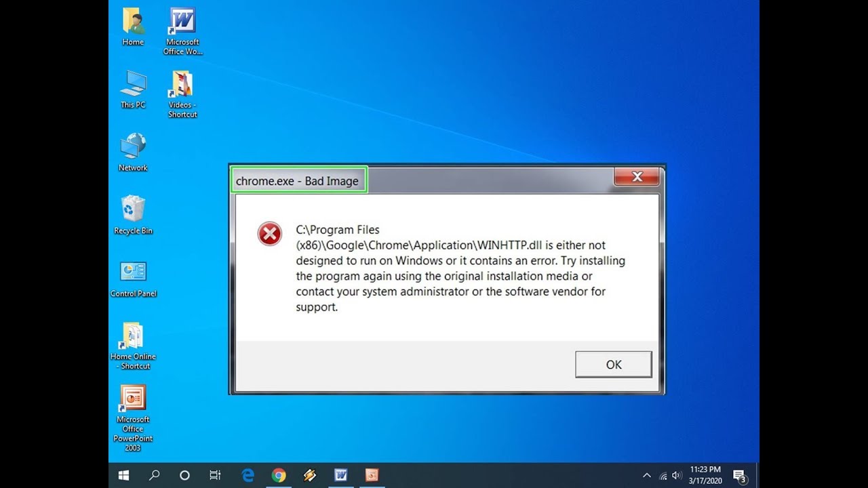Open Task View on taskbar
The image size is (868, 488).
tap(215, 475)
